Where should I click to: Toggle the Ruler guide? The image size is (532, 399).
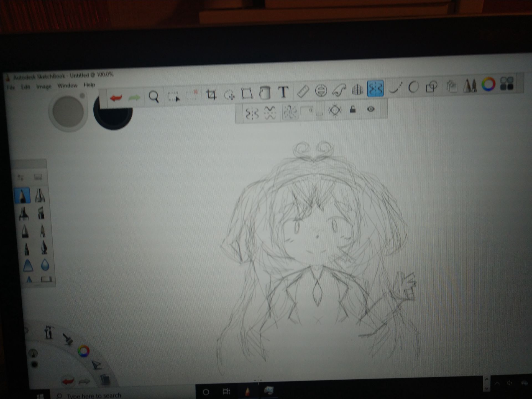[303, 91]
